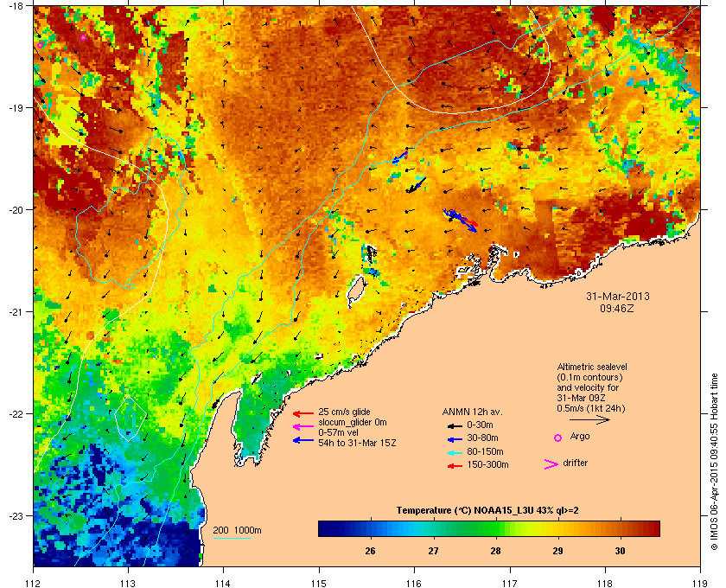Click the Temperature NOAA15_L3U colorbar title
The height and width of the screenshot is (588, 726).
click(x=487, y=511)
